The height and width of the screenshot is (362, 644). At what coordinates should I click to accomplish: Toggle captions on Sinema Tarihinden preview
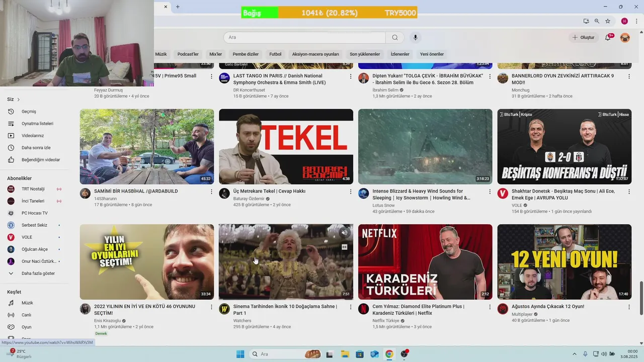[x=345, y=247]
